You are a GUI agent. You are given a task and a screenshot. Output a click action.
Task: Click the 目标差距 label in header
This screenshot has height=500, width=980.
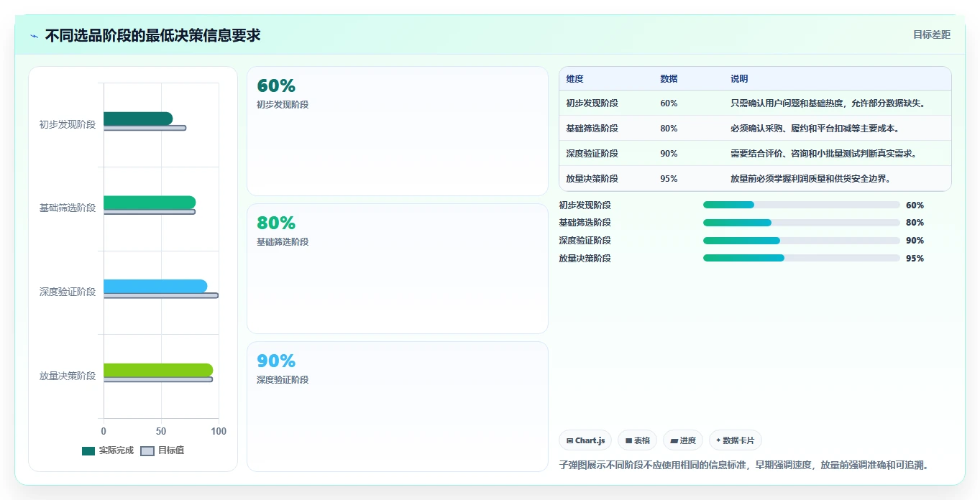point(931,34)
